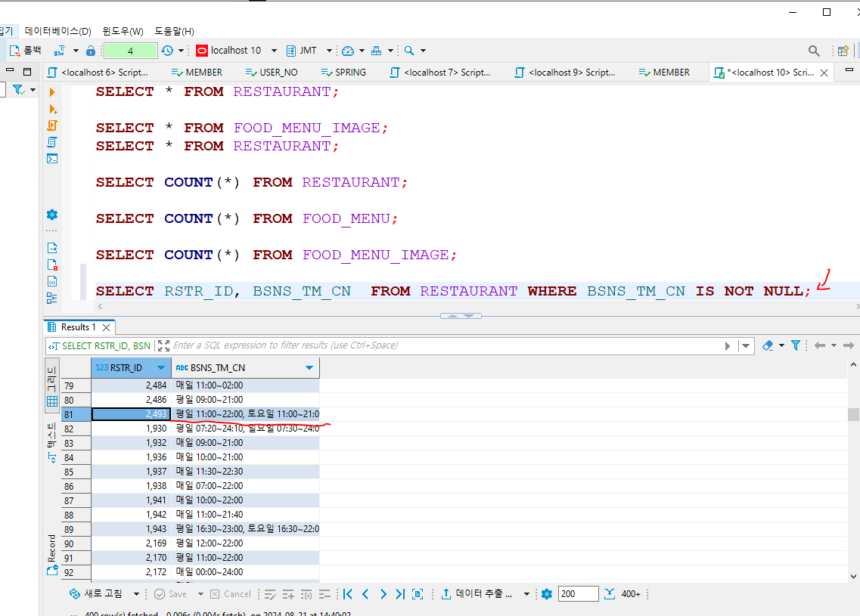The height and width of the screenshot is (616, 860).
Task: Open the perspective icon at toolbar right
Action: [x=843, y=51]
